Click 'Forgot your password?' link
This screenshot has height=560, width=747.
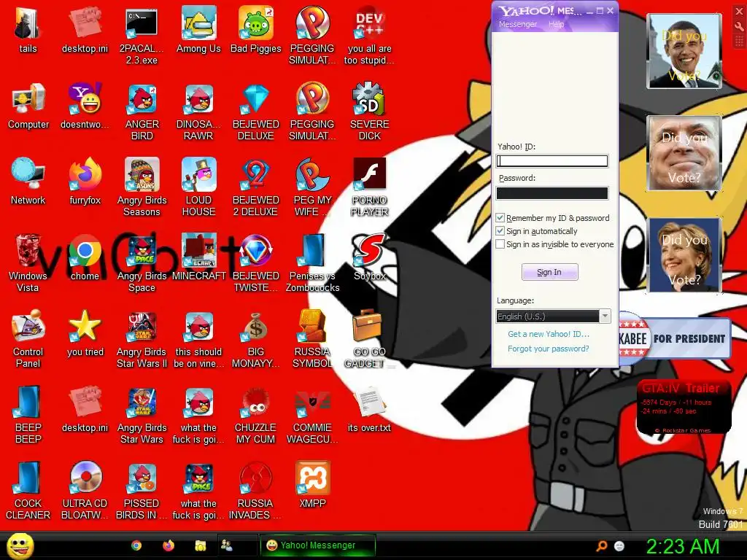pos(549,349)
